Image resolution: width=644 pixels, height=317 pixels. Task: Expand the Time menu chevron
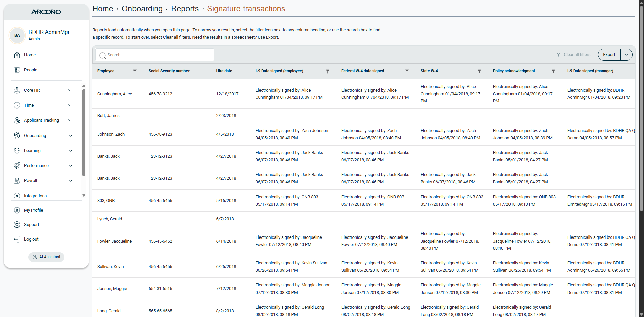(x=70, y=105)
